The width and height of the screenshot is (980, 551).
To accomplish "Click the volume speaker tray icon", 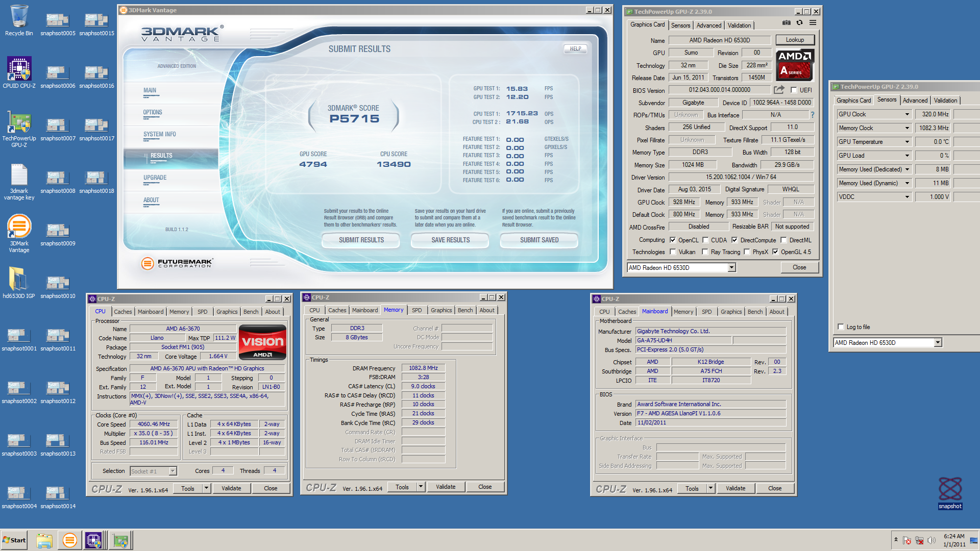I will (932, 541).
